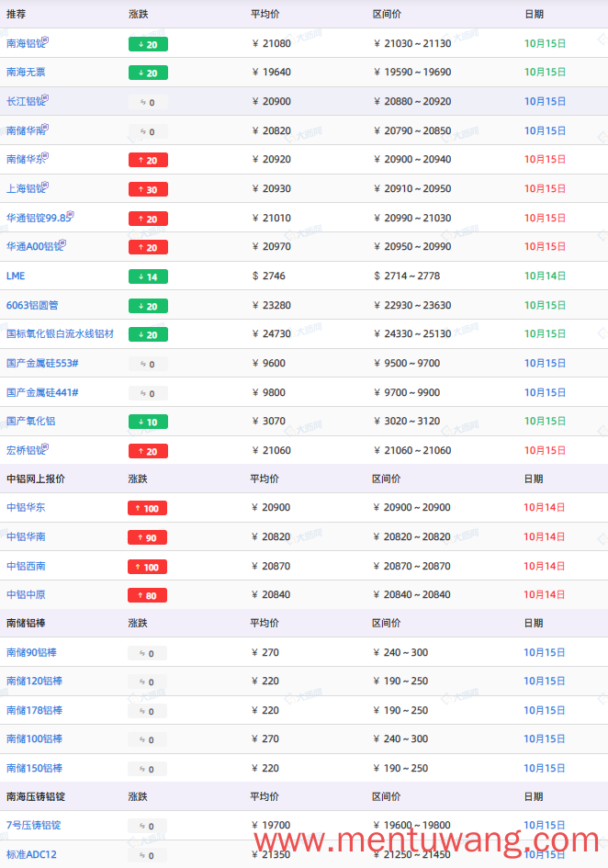Click the small icon beside 宏桥铝锭

click(45, 447)
